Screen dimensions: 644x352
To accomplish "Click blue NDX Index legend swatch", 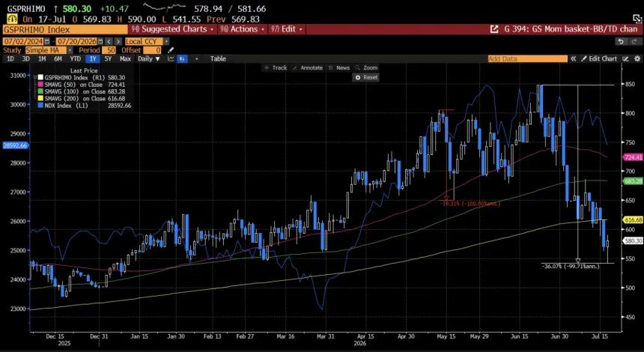I will 40,105.
